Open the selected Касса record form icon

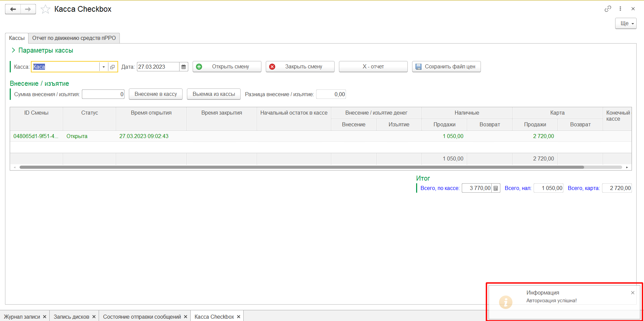pyautogui.click(x=112, y=67)
